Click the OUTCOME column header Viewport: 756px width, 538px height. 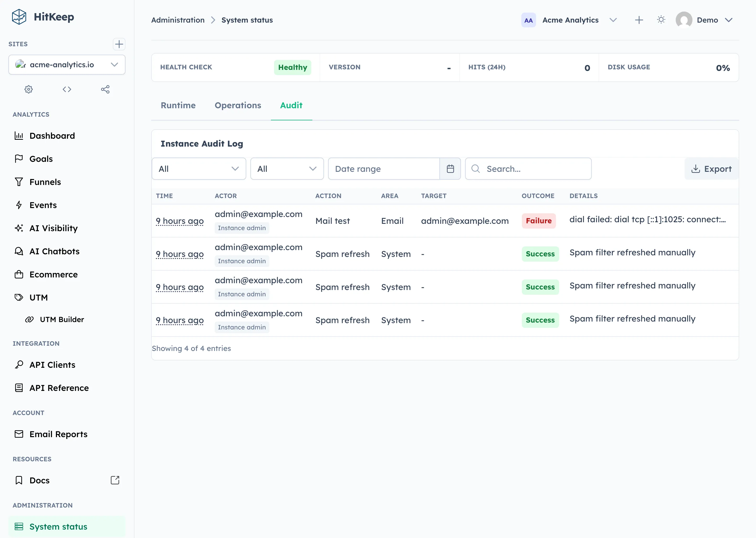tap(538, 196)
